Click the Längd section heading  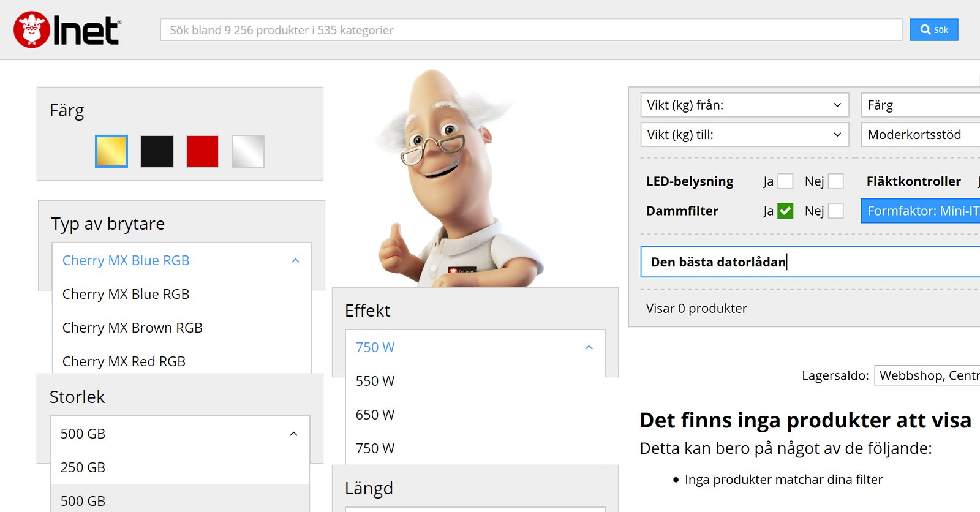coord(369,488)
